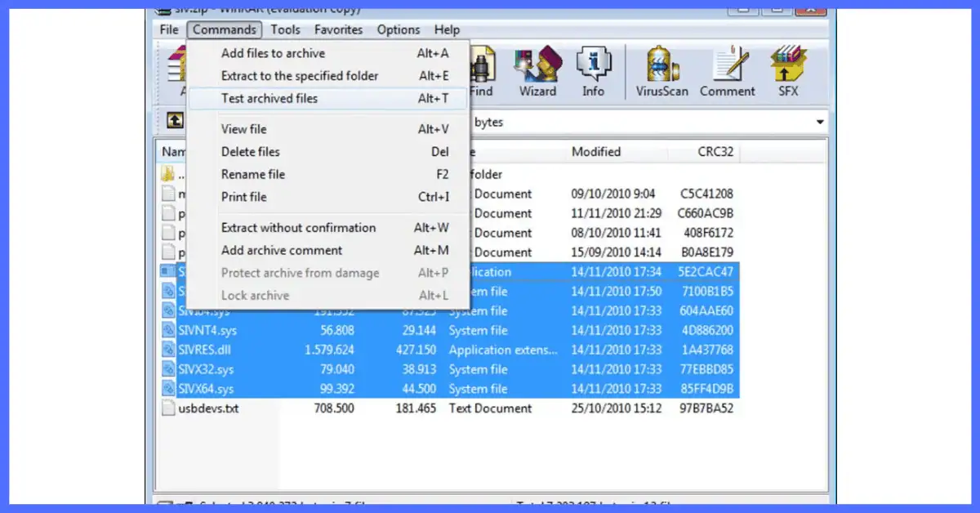Click the Find toolbar icon
This screenshot has height=513, width=980.
[x=482, y=71]
